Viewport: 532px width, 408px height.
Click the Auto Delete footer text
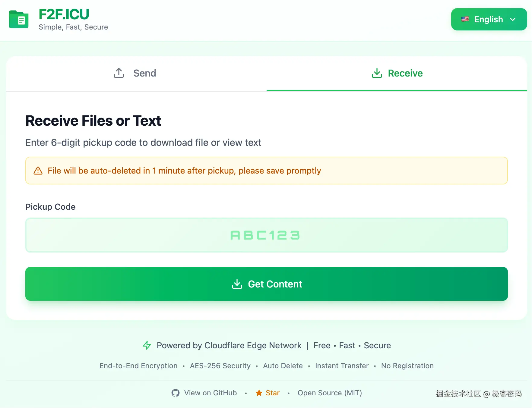pyautogui.click(x=283, y=366)
